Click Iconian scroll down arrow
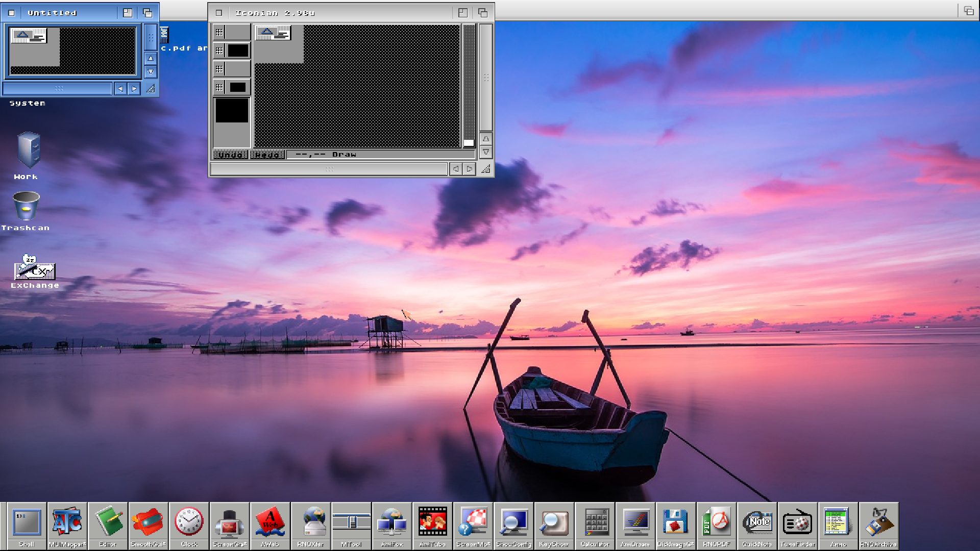The width and height of the screenshot is (980, 551). (486, 152)
